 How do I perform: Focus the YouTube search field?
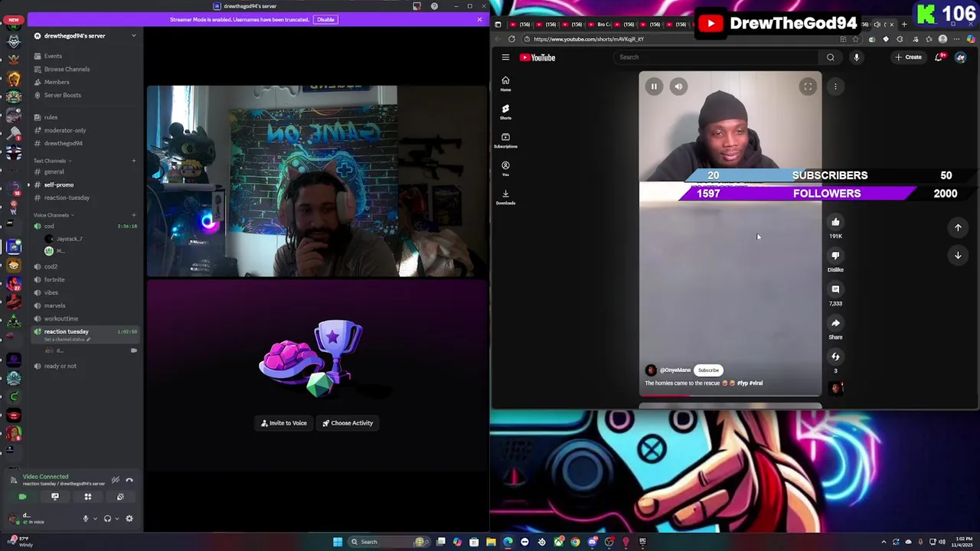(717, 57)
